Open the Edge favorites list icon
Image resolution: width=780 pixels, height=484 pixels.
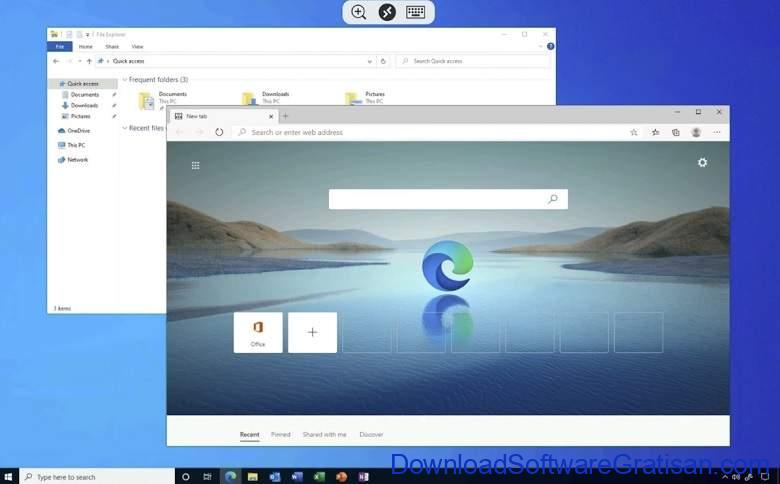656,132
